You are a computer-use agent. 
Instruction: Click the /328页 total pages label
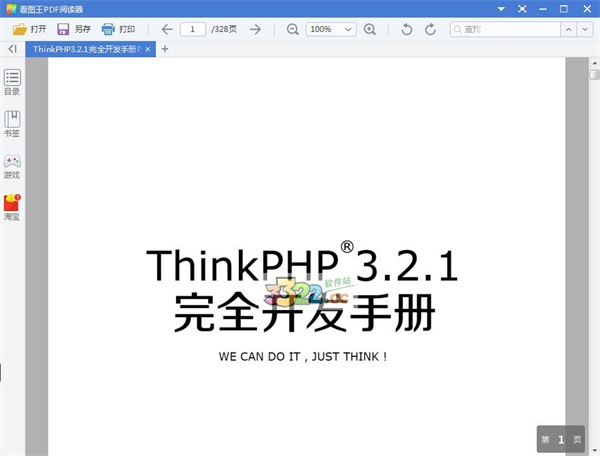224,29
